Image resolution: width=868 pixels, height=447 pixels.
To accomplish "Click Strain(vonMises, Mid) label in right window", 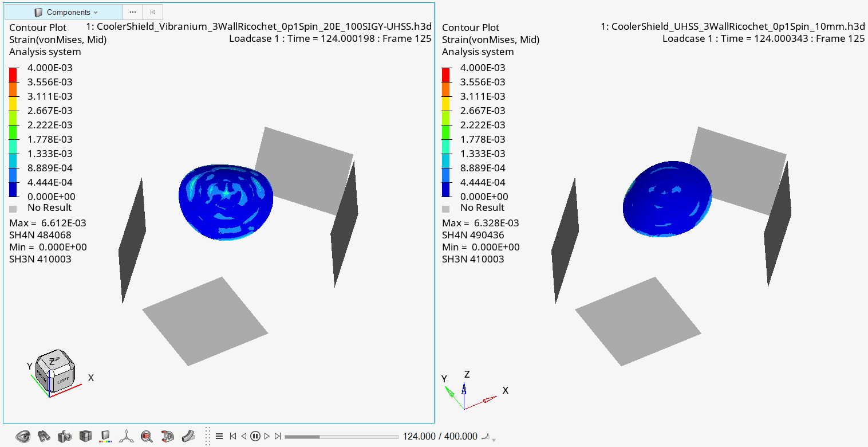I will (x=491, y=40).
